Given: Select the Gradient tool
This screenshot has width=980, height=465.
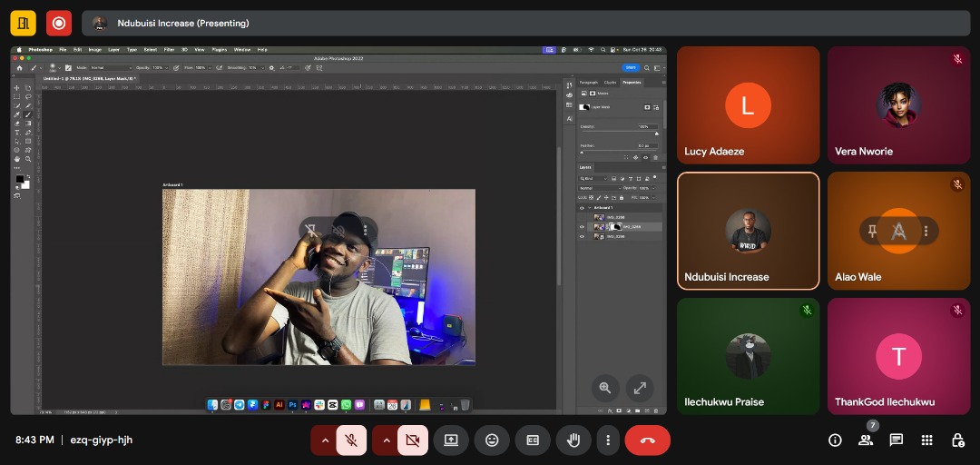Looking at the screenshot, I should (x=28, y=124).
